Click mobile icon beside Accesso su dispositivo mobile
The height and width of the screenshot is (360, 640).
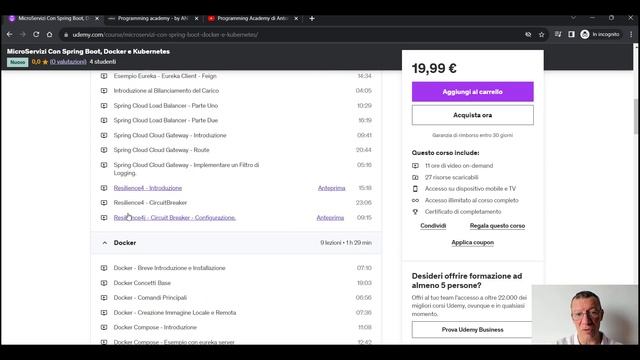click(415, 189)
